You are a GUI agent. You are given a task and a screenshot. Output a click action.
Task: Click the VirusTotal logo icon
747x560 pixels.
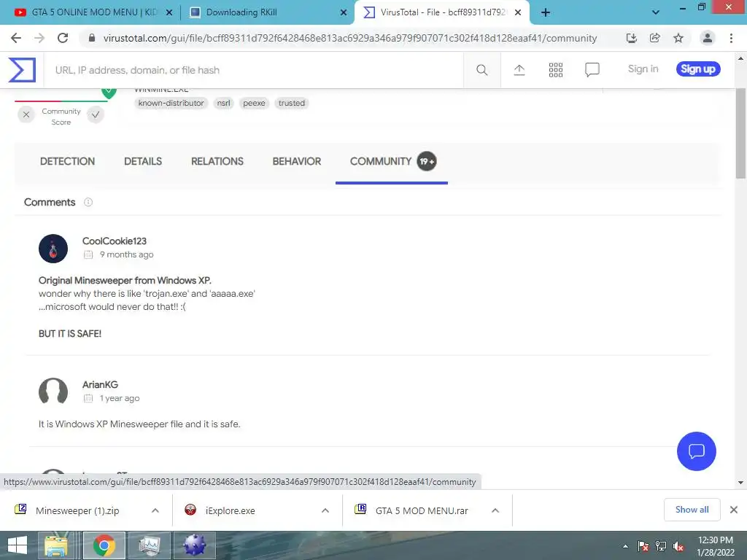coord(22,70)
